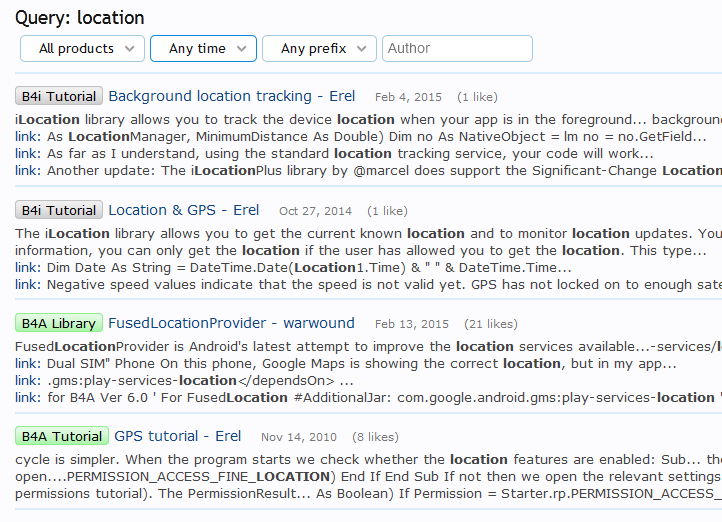The width and height of the screenshot is (722, 522).
Task: Click the B4A Tutorial tag
Action: click(x=62, y=437)
